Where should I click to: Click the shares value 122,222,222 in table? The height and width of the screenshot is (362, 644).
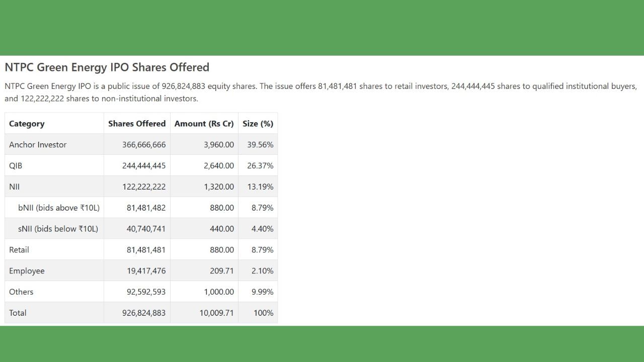click(x=144, y=187)
